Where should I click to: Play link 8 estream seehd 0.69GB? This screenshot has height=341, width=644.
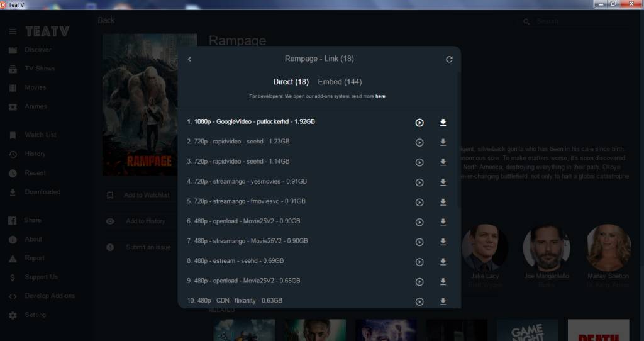[x=419, y=262]
